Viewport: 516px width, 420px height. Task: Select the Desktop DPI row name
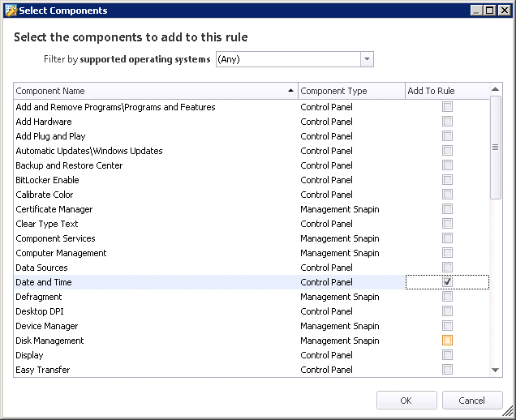tap(40, 311)
